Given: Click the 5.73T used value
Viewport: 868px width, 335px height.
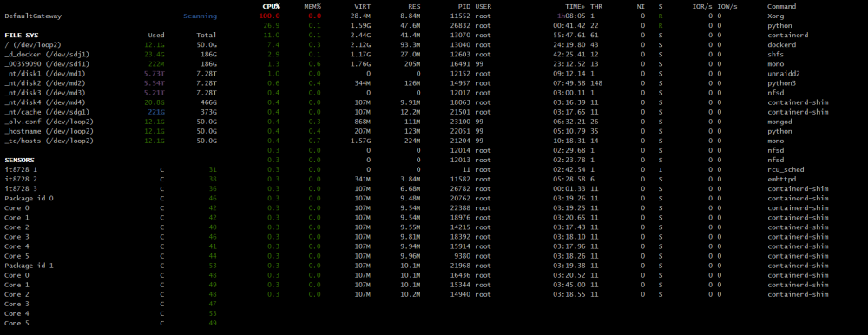Looking at the screenshot, I should 155,74.
